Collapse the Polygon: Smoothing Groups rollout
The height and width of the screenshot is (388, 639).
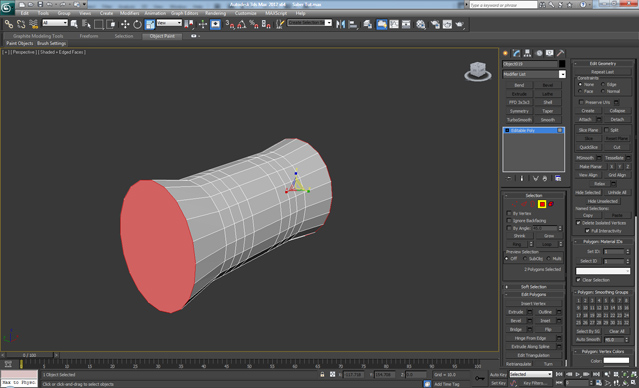[x=603, y=292]
